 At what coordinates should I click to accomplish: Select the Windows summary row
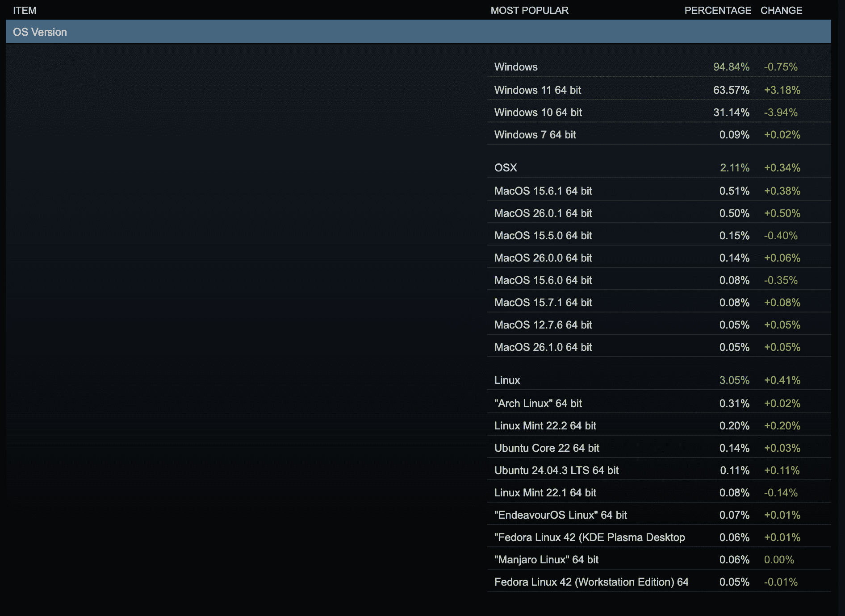516,67
